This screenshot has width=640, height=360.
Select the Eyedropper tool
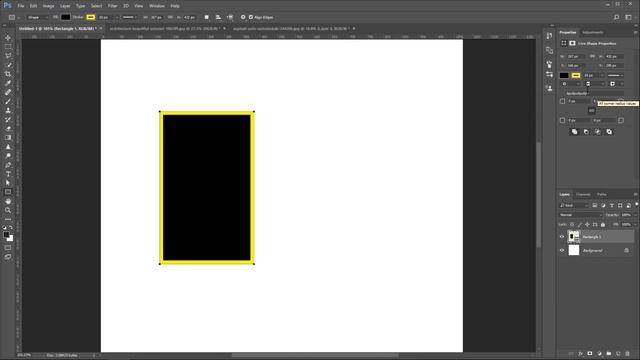click(8, 83)
